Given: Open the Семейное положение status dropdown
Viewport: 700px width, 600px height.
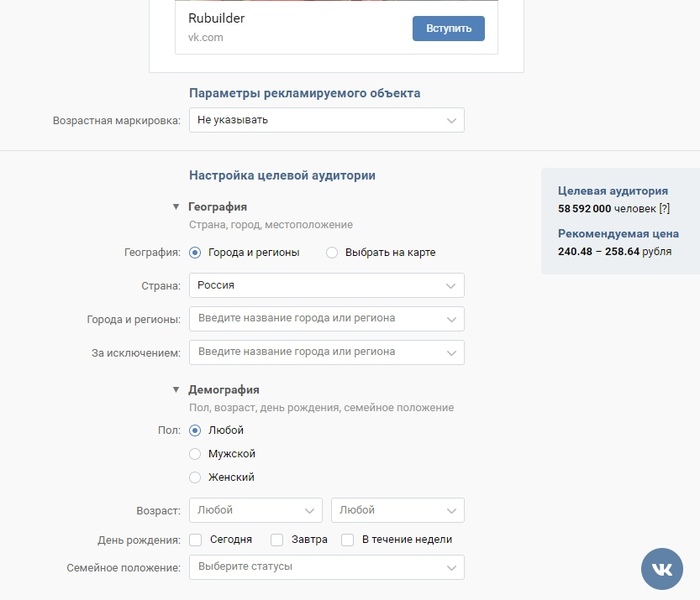Looking at the screenshot, I should (x=326, y=567).
